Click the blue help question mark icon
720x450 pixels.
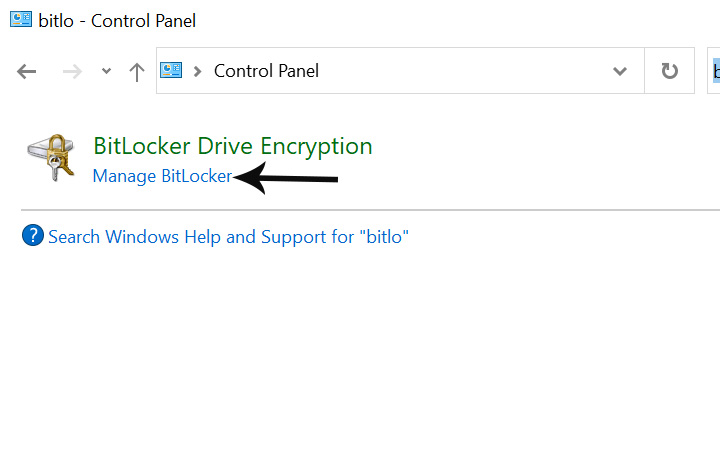click(x=33, y=236)
